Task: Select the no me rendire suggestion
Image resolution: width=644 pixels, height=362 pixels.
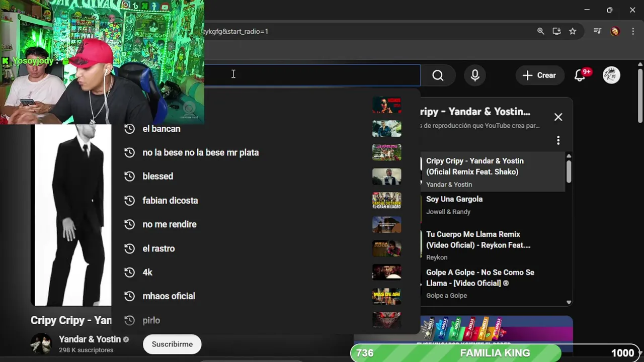Action: tap(266, 224)
